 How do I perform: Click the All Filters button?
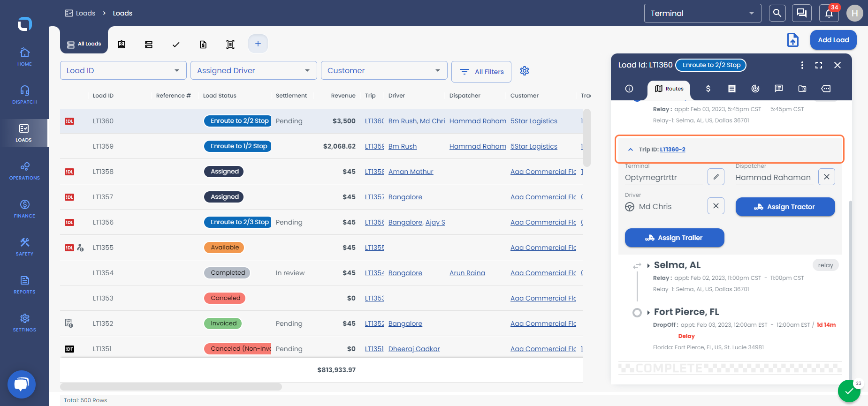coord(481,72)
